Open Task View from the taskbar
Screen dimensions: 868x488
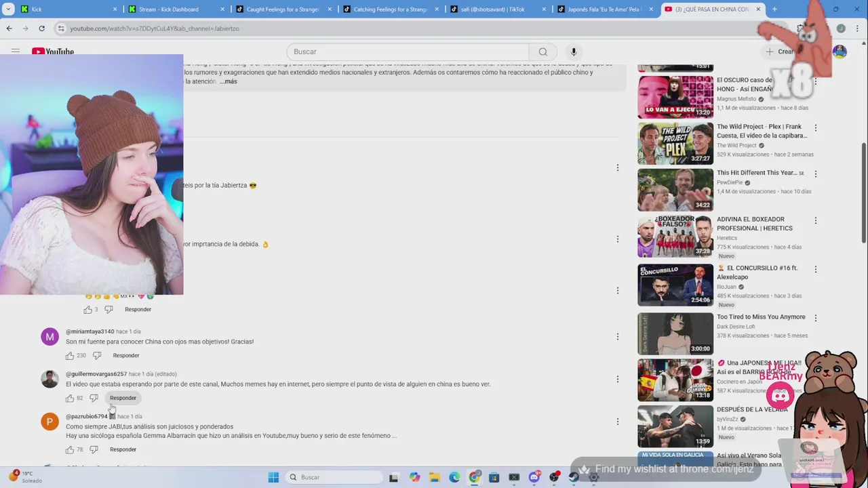click(x=393, y=477)
